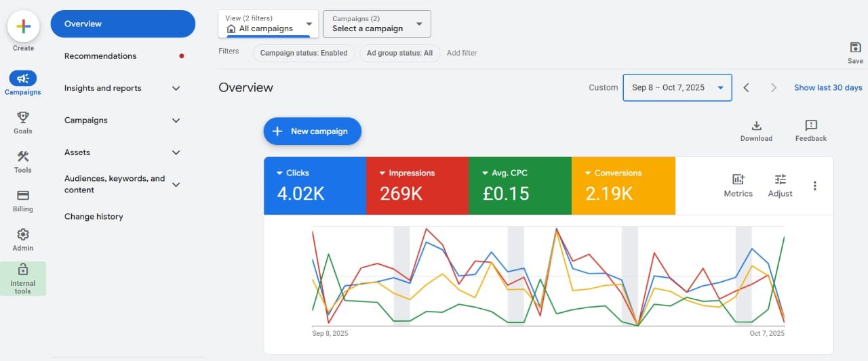Open the Tools wrench icon
Image resolution: width=868 pixels, height=361 pixels.
(23, 157)
